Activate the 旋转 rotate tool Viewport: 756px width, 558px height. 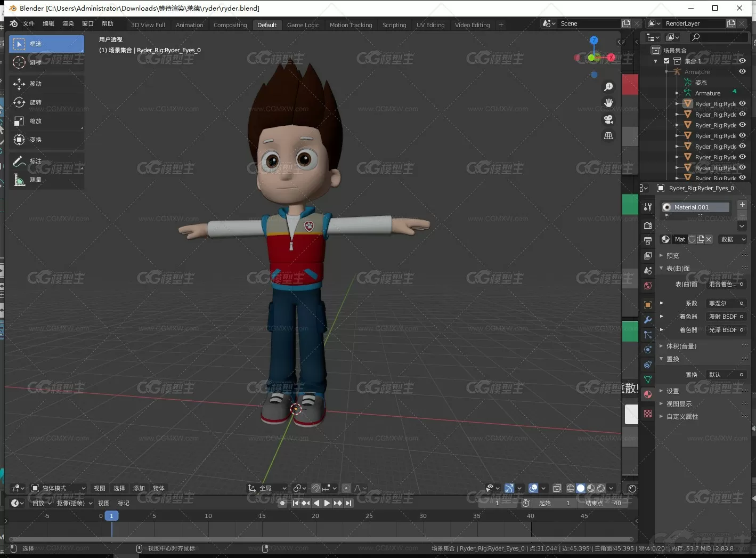(46, 102)
